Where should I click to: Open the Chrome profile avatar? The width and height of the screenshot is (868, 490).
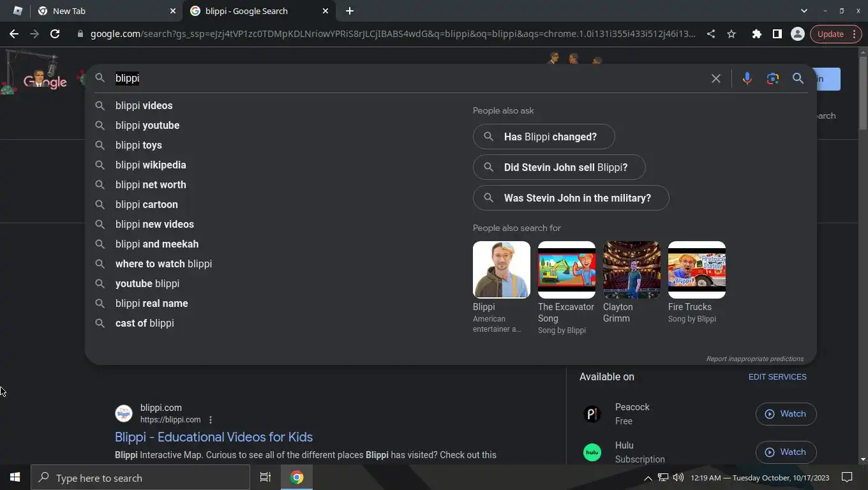797,34
